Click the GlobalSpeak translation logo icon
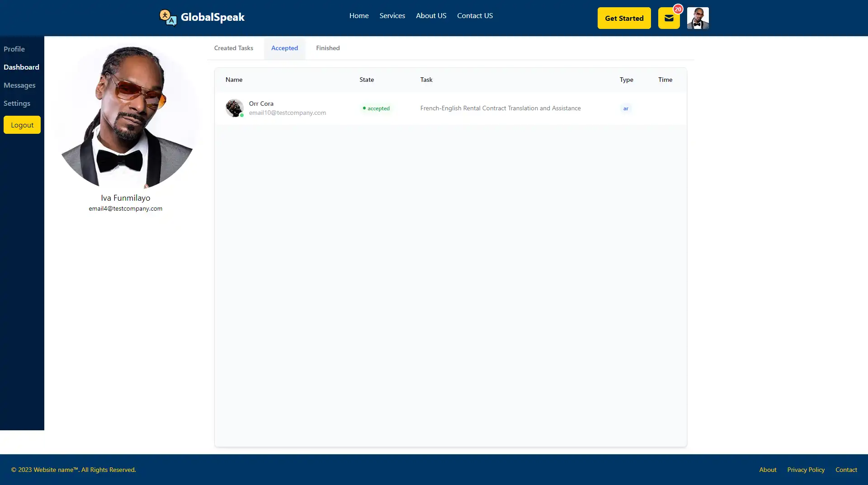The height and width of the screenshot is (485, 868). pyautogui.click(x=168, y=18)
